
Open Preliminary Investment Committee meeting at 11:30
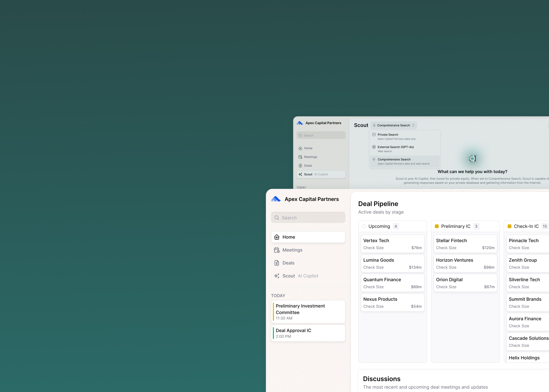(308, 312)
